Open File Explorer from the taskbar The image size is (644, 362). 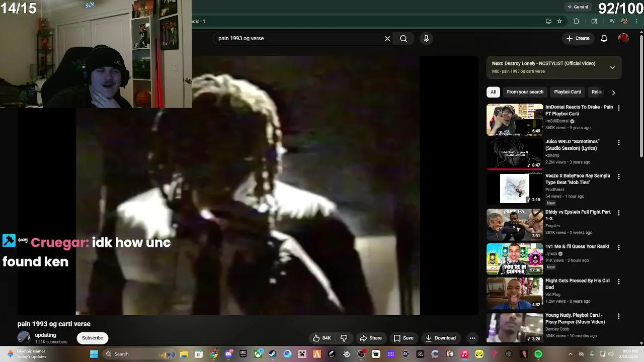pyautogui.click(x=184, y=354)
